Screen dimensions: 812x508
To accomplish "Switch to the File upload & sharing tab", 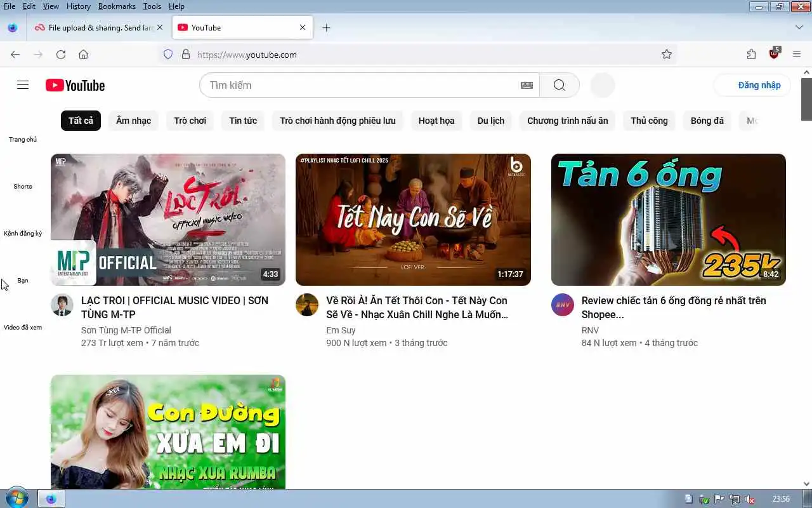I will tap(98, 28).
